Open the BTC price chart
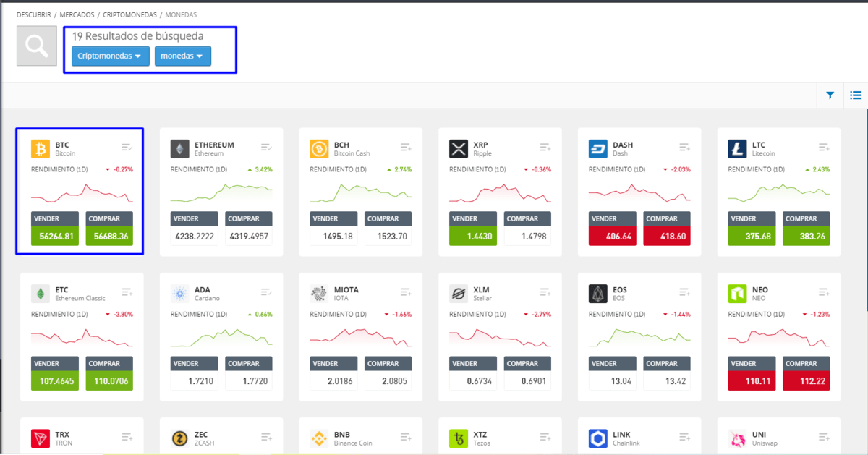 82,193
